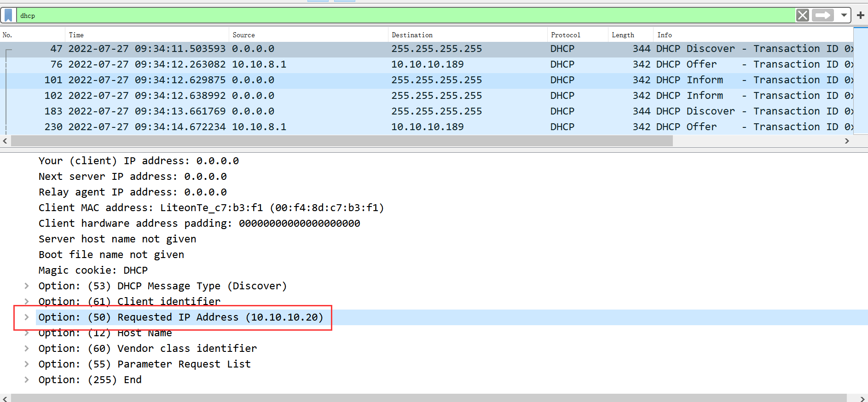Select 'Your (client) IP address: 0.0.0.0' line

point(139,161)
